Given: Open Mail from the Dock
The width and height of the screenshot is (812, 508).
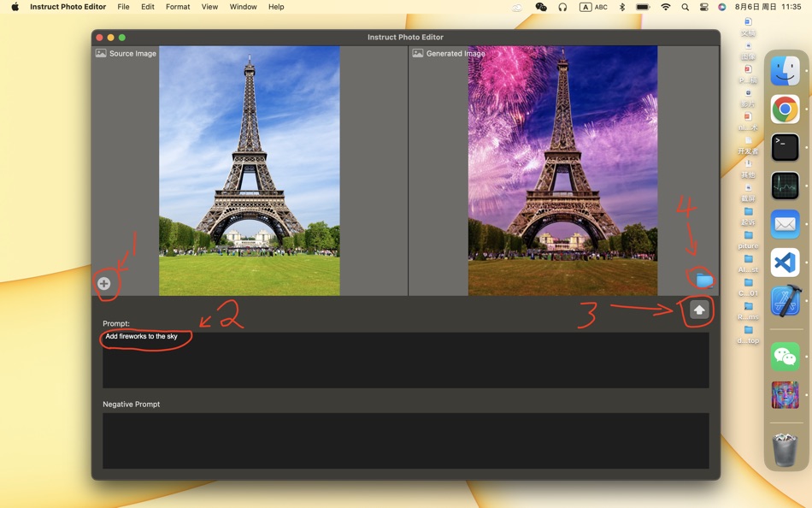Looking at the screenshot, I should click(x=785, y=224).
